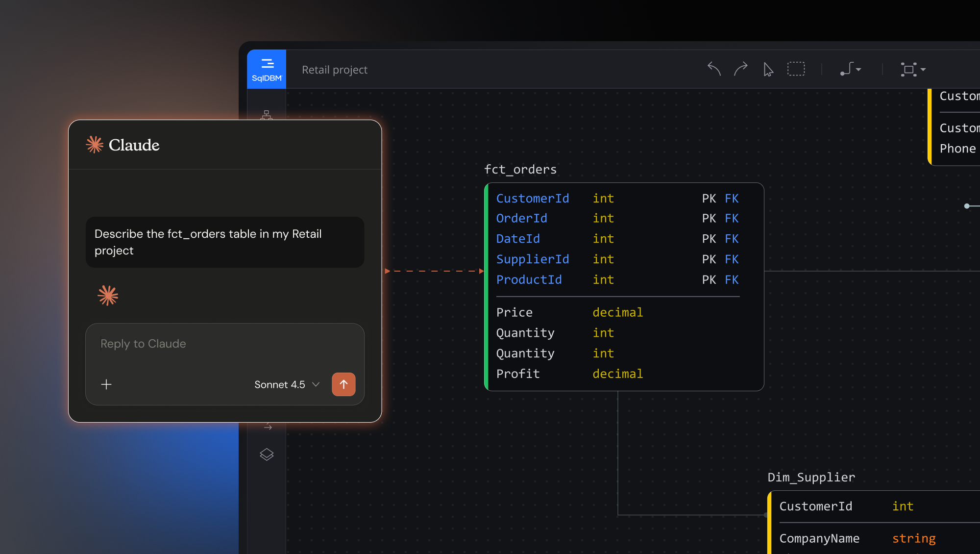Select the pointer cursor tool

coord(768,70)
